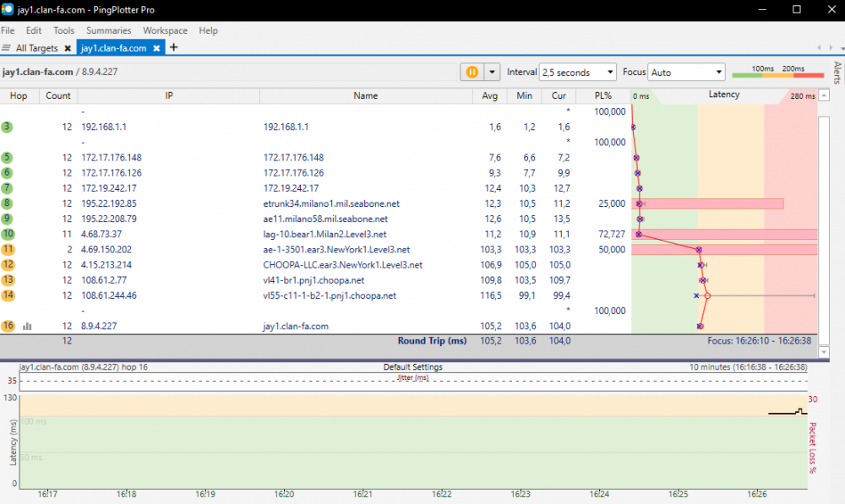Open the Interval 2,5 seconds dropdown
845x504 pixels.
tap(578, 72)
